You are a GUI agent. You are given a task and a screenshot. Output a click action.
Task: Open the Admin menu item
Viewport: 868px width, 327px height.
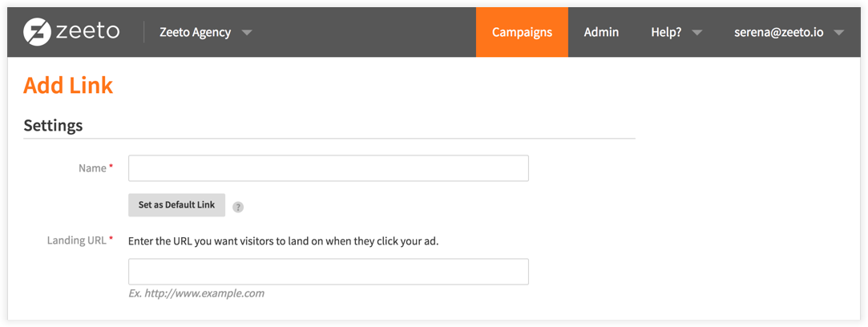(x=601, y=32)
